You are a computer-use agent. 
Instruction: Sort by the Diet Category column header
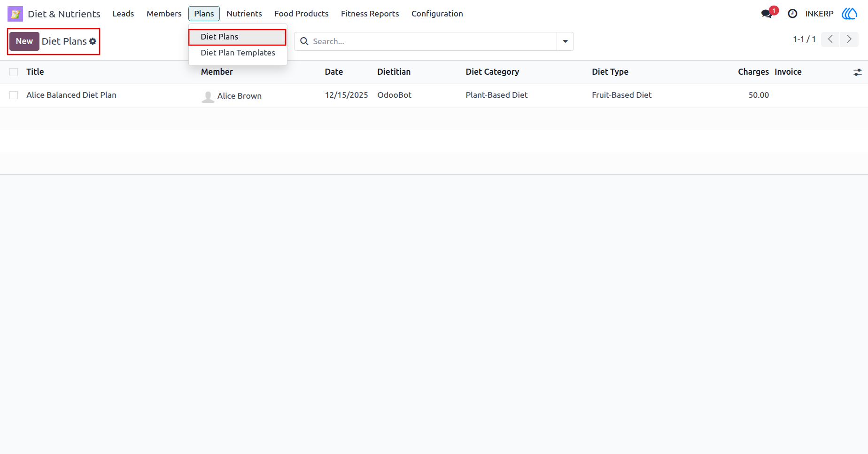(x=492, y=72)
